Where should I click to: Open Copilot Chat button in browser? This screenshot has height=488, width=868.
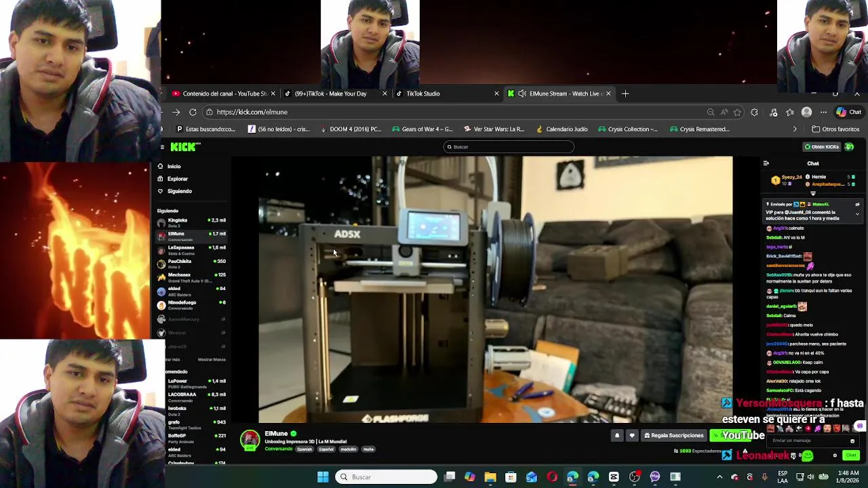[848, 112]
